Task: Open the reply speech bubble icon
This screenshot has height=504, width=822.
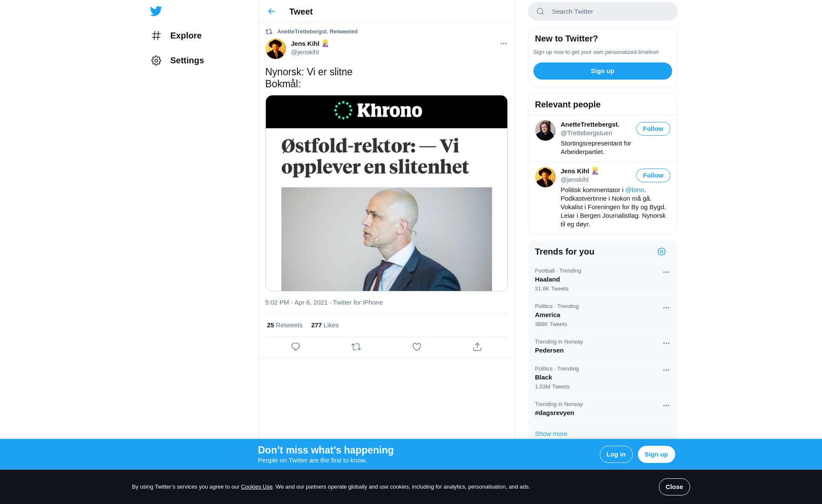Action: pyautogui.click(x=295, y=347)
